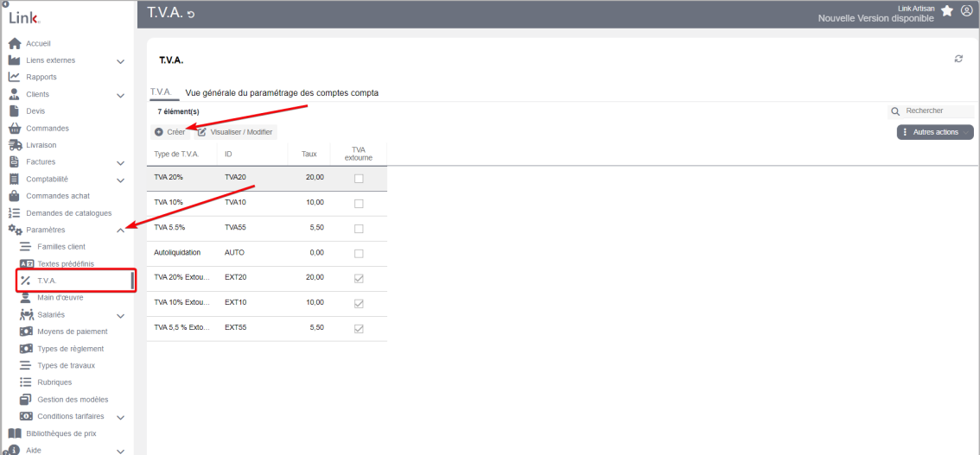Click Demandes de catalogues list icon
The height and width of the screenshot is (455, 980).
(15, 213)
